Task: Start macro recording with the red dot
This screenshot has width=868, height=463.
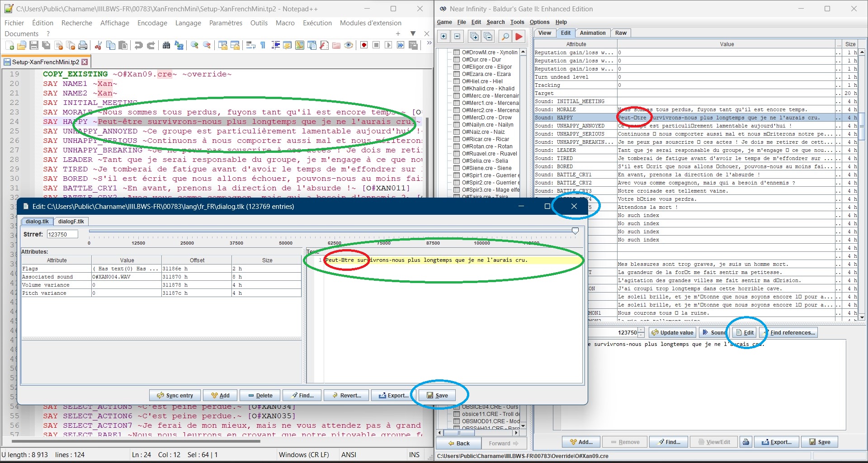Action: pyautogui.click(x=364, y=45)
